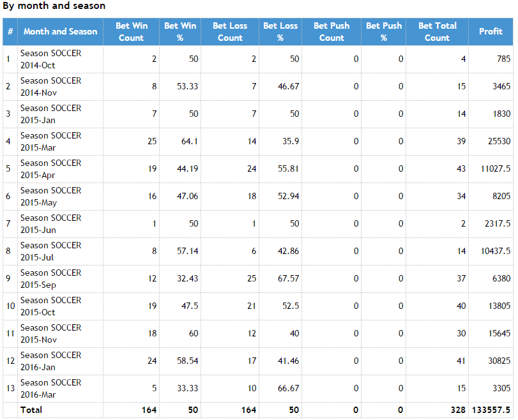The image size is (518, 420).
Task: Click the Bet Push % header
Action: [383, 31]
